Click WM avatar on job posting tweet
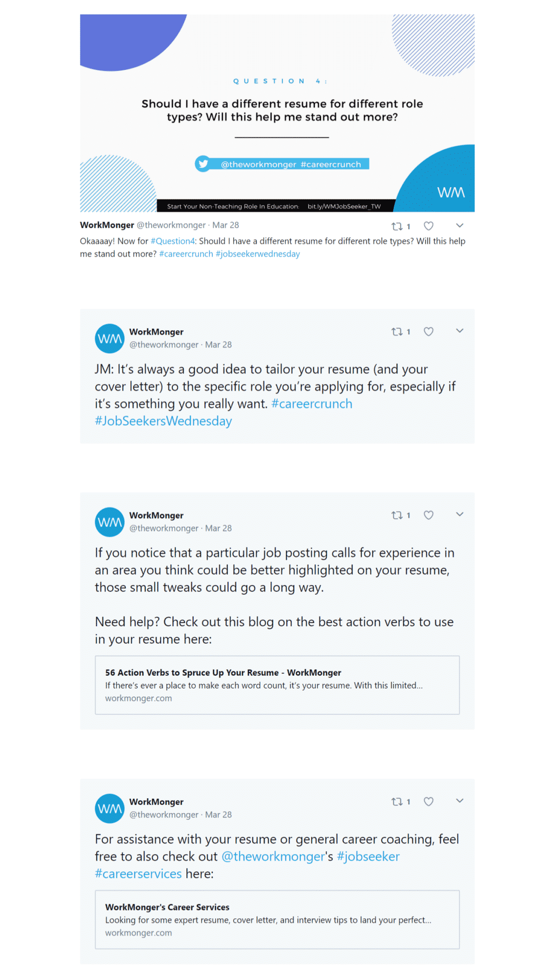The image size is (554, 980). point(110,522)
